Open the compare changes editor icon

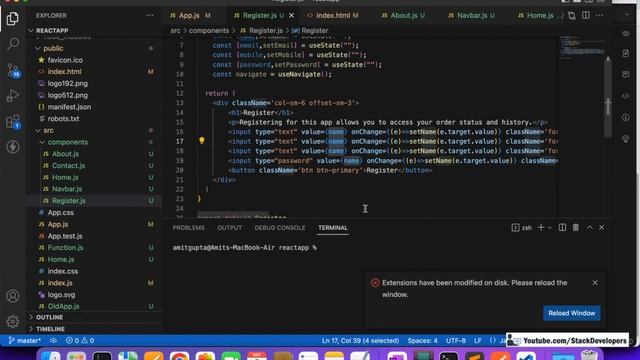572,16
